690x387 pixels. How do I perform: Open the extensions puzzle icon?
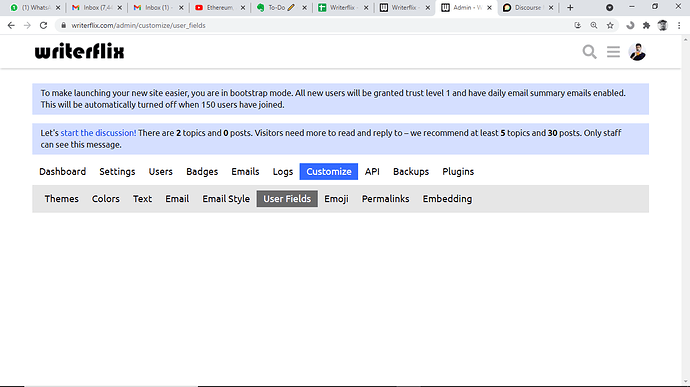(646, 26)
